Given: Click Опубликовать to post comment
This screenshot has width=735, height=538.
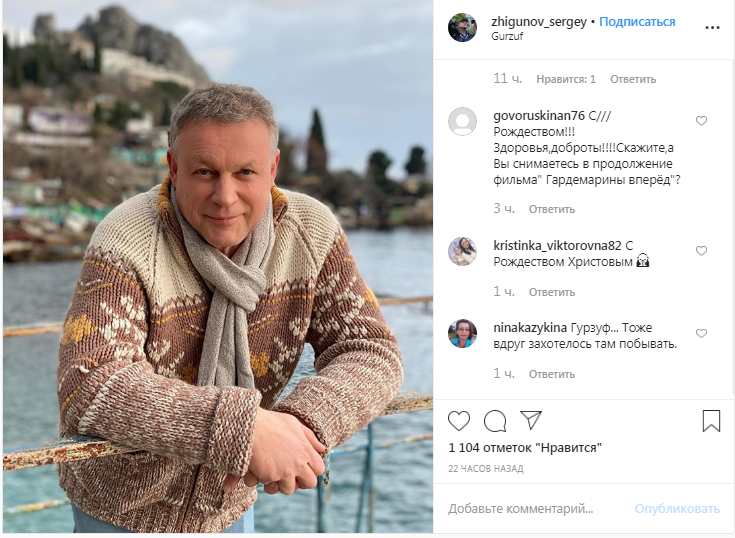Looking at the screenshot, I should [x=677, y=508].
